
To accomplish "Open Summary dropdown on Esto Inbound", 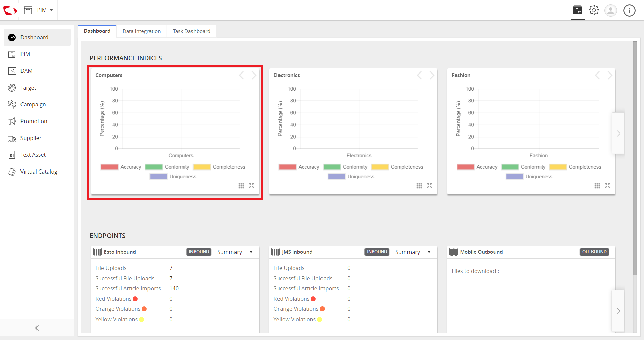I will coord(235,252).
